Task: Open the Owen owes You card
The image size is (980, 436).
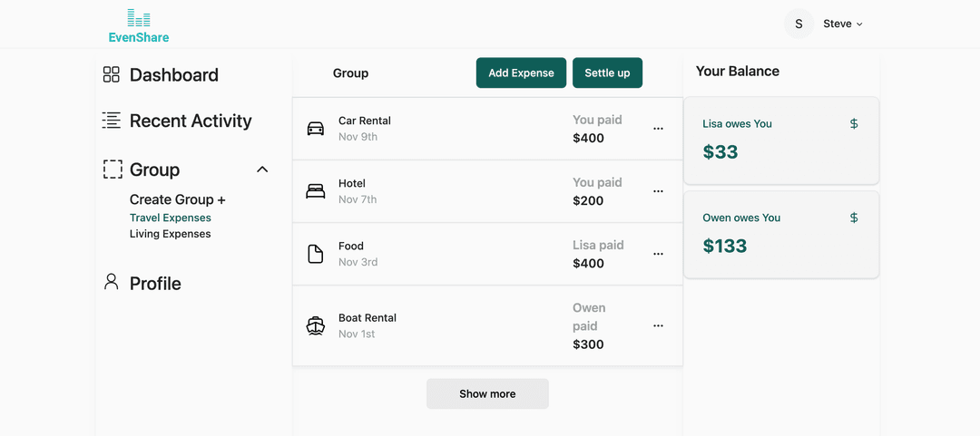Action: (x=781, y=234)
